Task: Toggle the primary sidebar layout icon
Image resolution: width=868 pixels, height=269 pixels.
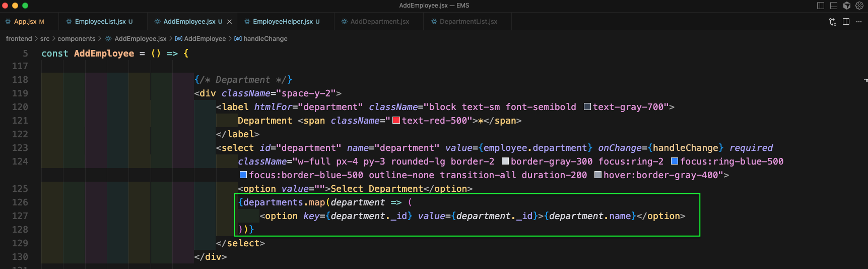Action: 821,6
